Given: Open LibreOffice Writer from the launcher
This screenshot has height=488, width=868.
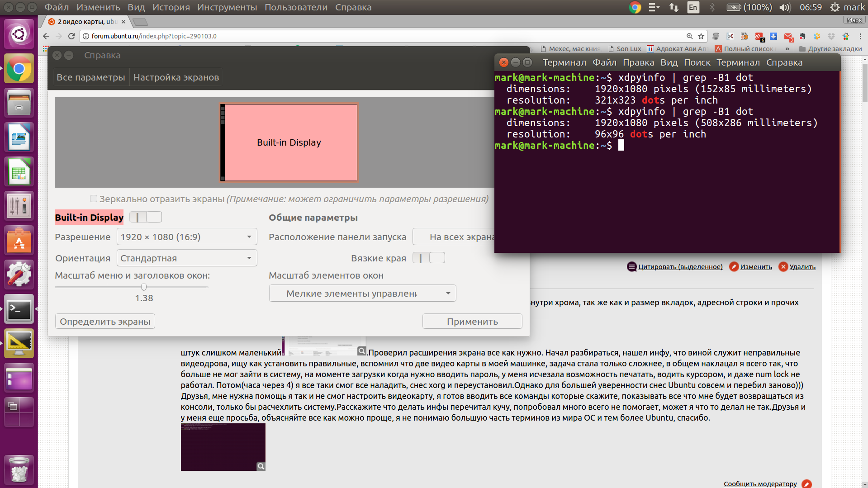Looking at the screenshot, I should pos(19,137).
